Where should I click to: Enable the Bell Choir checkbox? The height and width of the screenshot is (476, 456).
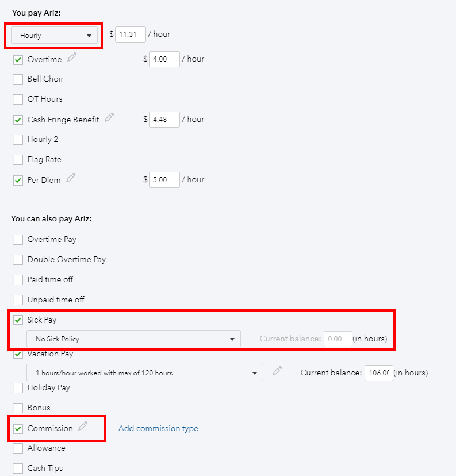(18, 79)
